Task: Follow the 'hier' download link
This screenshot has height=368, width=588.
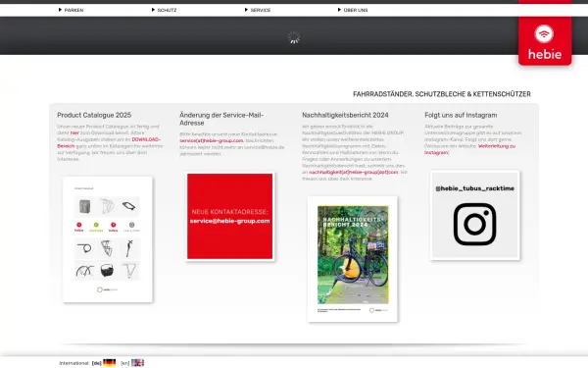Action: (x=74, y=132)
